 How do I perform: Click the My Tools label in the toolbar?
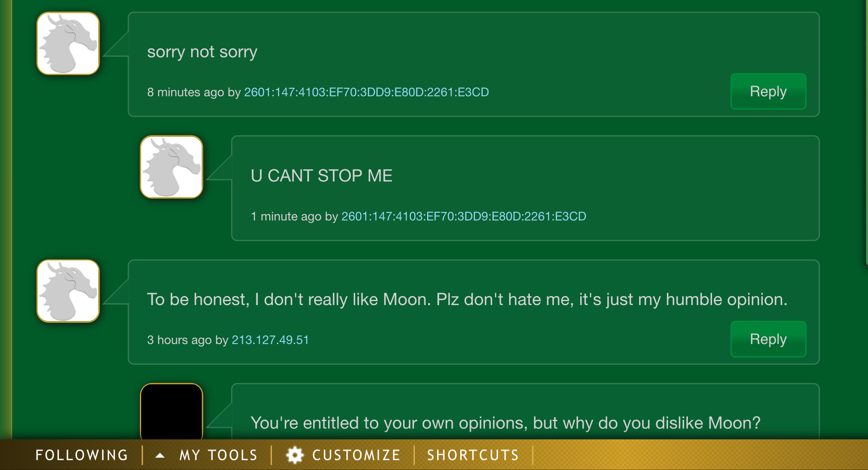coord(219,455)
